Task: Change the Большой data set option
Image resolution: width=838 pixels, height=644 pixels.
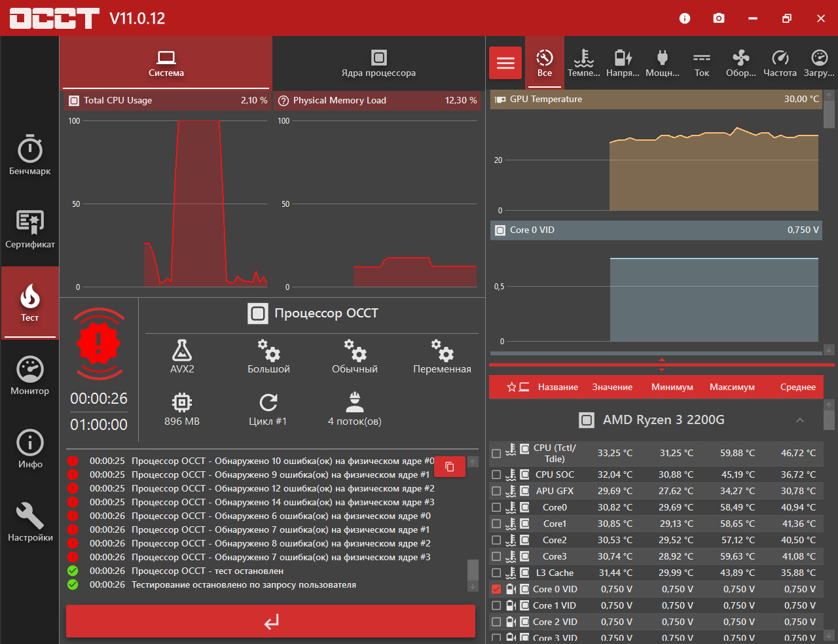Action: 268,357
